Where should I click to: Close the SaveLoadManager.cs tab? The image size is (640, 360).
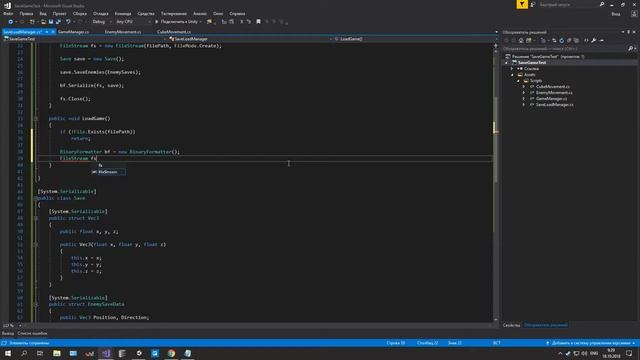[x=53, y=32]
